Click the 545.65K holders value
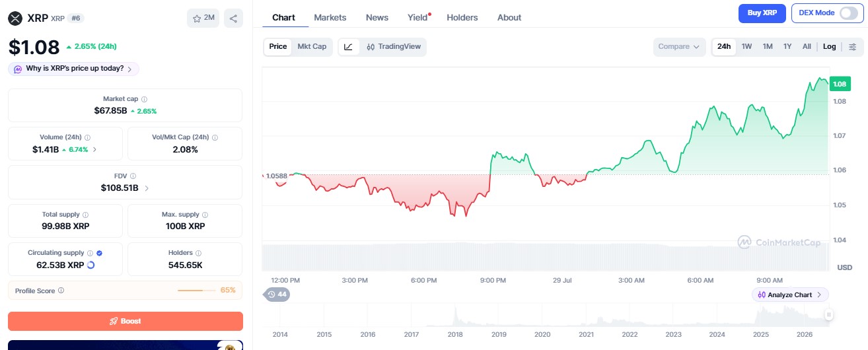Viewport: 868px width, 350px height. click(x=185, y=265)
